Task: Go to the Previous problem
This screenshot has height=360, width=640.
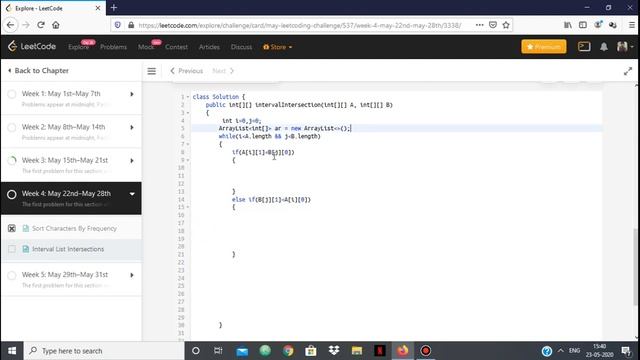Action: [187, 71]
